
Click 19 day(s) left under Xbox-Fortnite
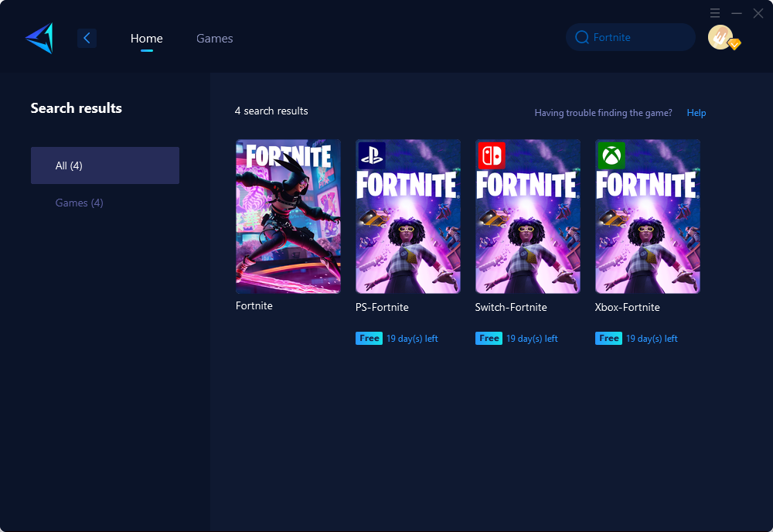coord(652,338)
